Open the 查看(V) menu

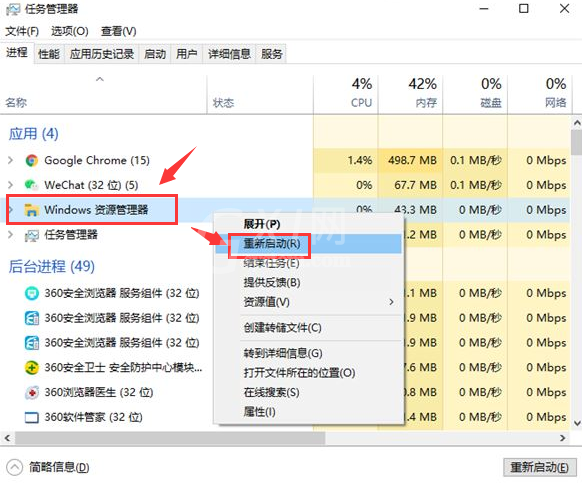(x=118, y=31)
